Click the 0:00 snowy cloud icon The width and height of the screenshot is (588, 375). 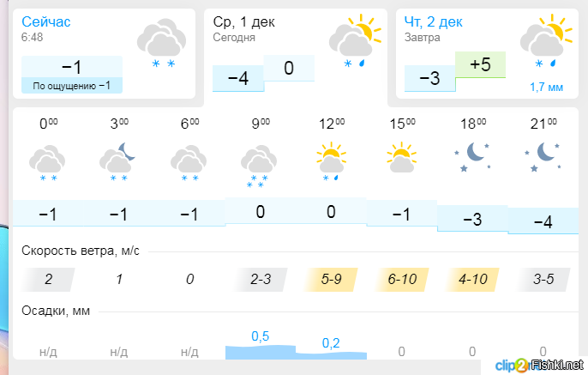[x=48, y=163]
